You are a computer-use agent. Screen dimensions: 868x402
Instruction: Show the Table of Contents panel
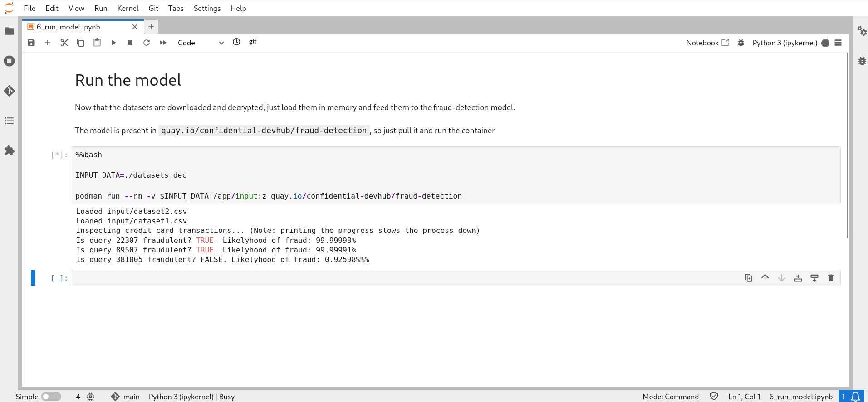coord(9,121)
